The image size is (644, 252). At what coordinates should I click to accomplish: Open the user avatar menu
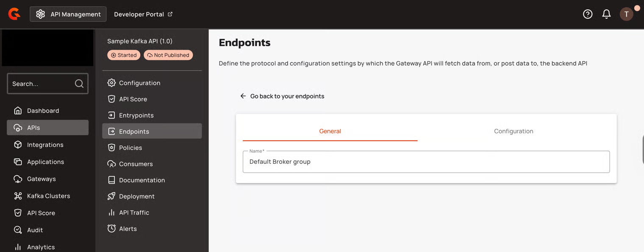pyautogui.click(x=626, y=14)
